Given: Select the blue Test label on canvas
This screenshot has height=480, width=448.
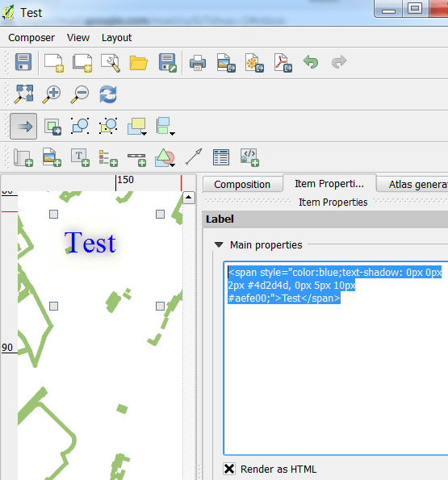Looking at the screenshot, I should pyautogui.click(x=90, y=243).
